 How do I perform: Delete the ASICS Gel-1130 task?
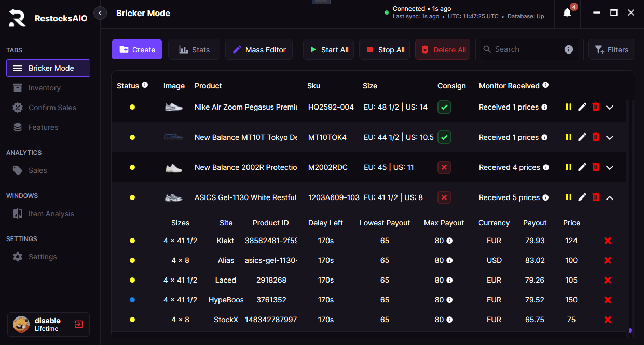pyautogui.click(x=596, y=197)
